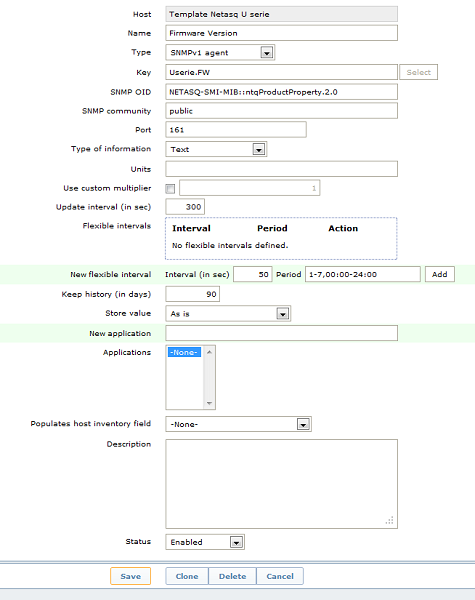
Task: Focus the SNMP community field
Action: (281, 111)
